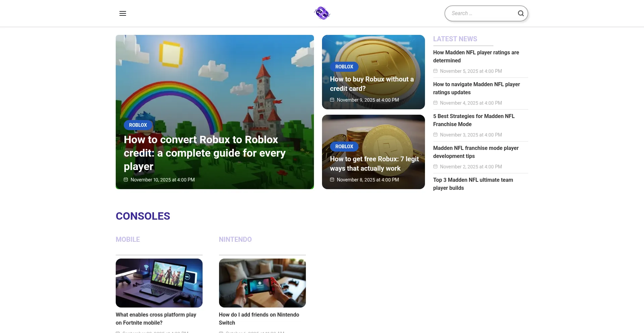Click the purple site logo

(322, 13)
